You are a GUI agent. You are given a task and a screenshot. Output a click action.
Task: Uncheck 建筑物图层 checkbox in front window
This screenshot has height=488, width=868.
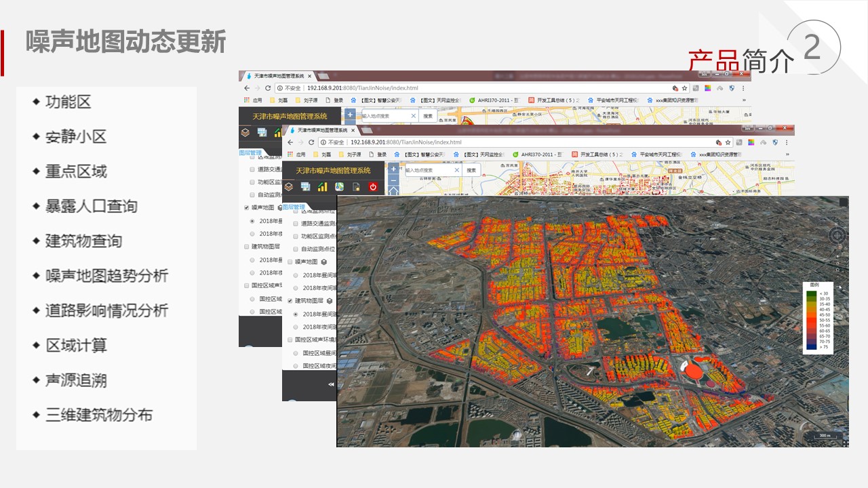[290, 300]
